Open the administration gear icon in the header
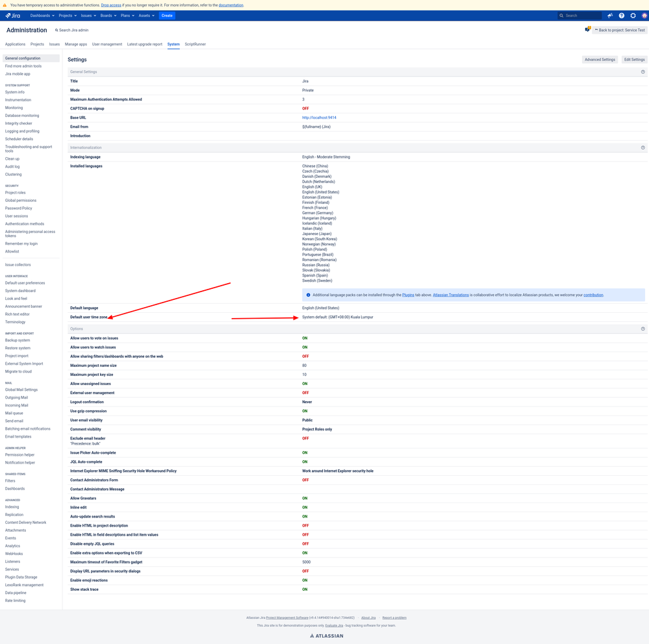 (x=633, y=16)
